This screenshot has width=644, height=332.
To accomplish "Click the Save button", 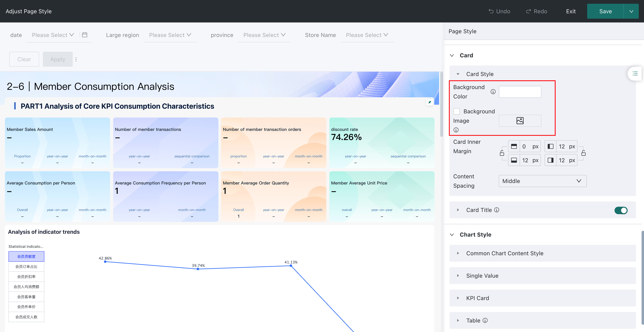I will [606, 11].
